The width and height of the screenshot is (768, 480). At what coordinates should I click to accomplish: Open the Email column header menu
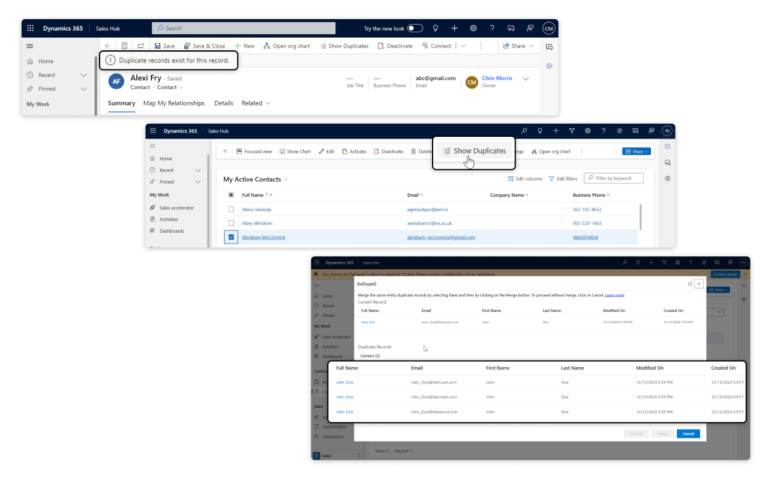[x=415, y=195]
